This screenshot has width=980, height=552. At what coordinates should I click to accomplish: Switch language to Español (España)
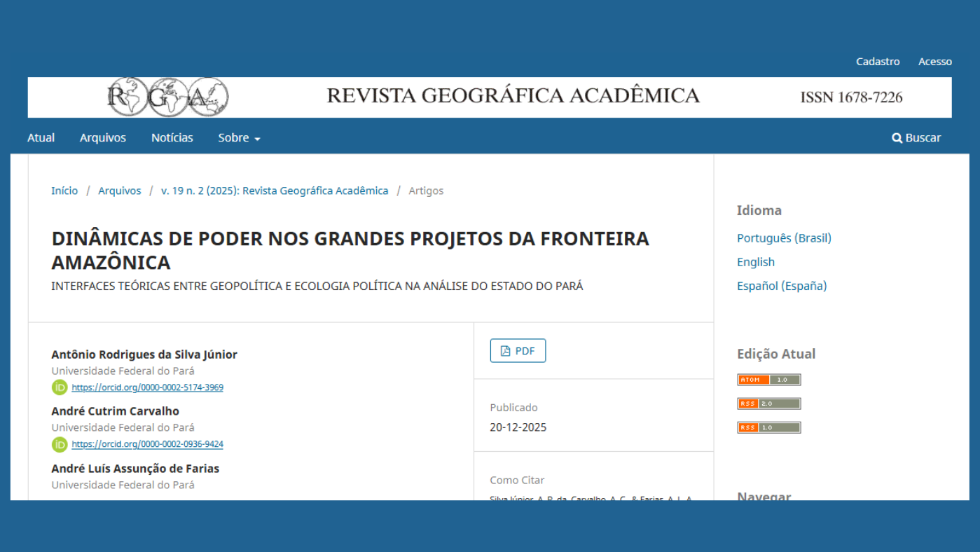[781, 286]
